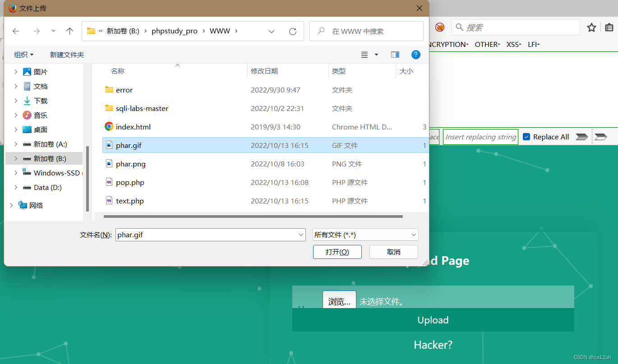The height and width of the screenshot is (364, 618).
Task: Cancel the dialog with 取消
Action: [394, 252]
